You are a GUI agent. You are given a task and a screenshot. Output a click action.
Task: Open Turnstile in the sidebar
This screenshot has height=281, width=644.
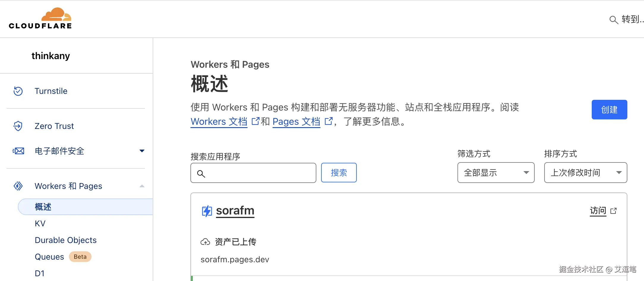click(51, 91)
